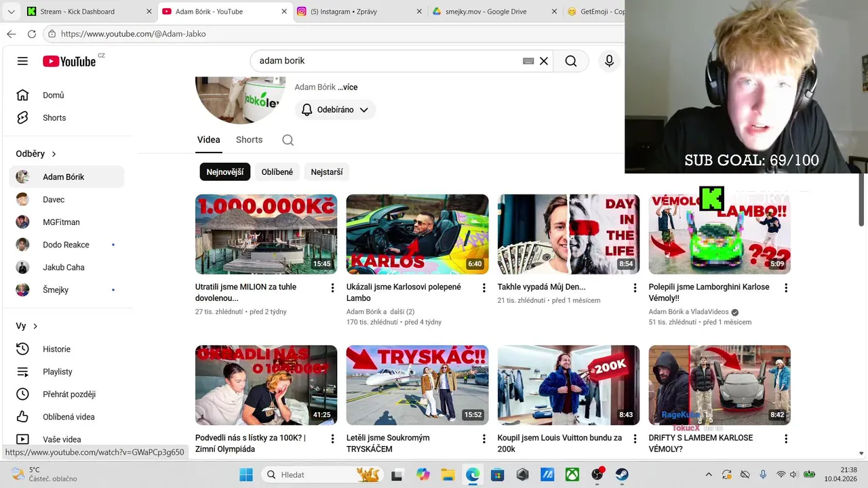868x488 pixels.
Task: Open the on-screen keyboard icon in search
Action: (528, 61)
